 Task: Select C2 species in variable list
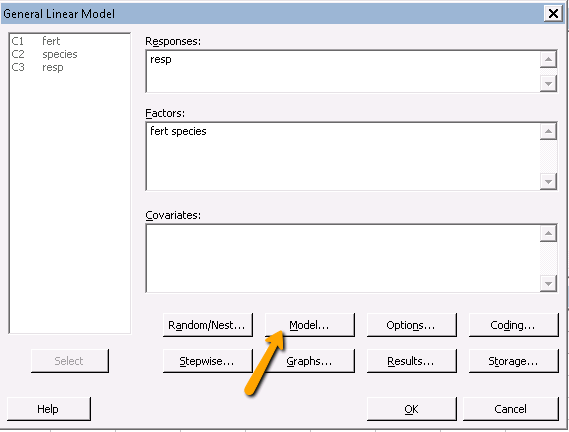coord(69,54)
